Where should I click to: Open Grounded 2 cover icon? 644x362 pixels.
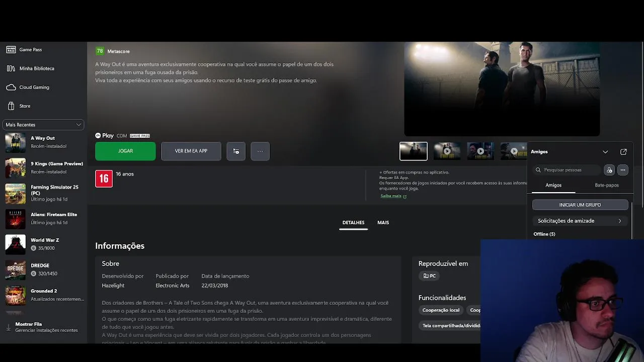[x=15, y=295]
